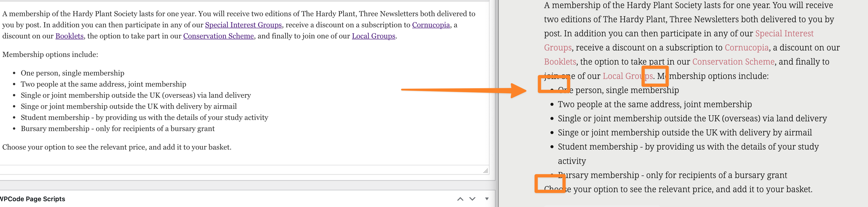868x207 pixels.
Task: Click pink Cornucopia link in preview
Action: coord(746,48)
